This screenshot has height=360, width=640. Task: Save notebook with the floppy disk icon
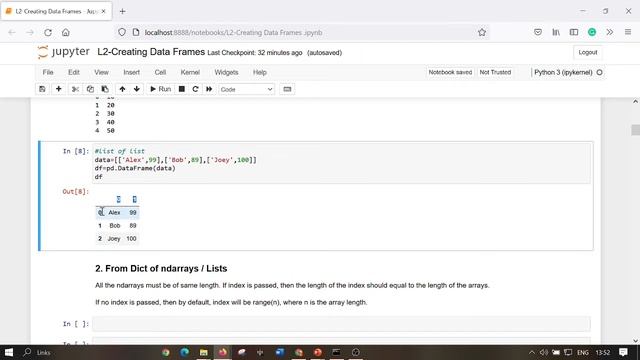tap(42, 89)
